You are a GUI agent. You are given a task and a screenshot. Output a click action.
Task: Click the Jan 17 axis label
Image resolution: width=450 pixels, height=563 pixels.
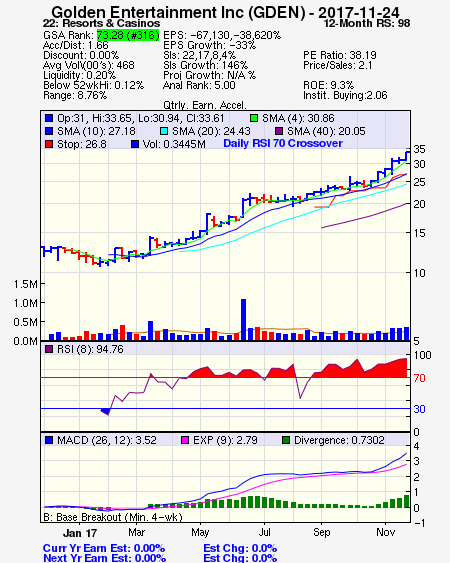(x=80, y=533)
